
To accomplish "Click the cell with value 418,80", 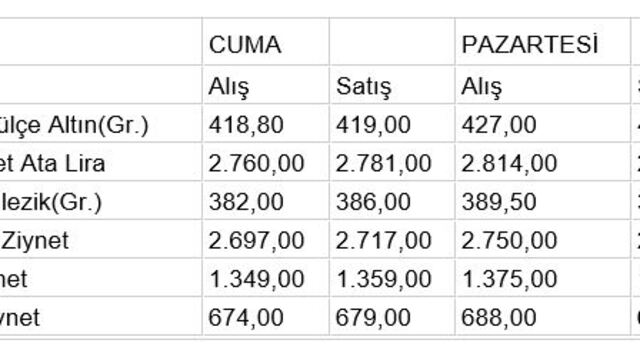I will pyautogui.click(x=265, y=124).
